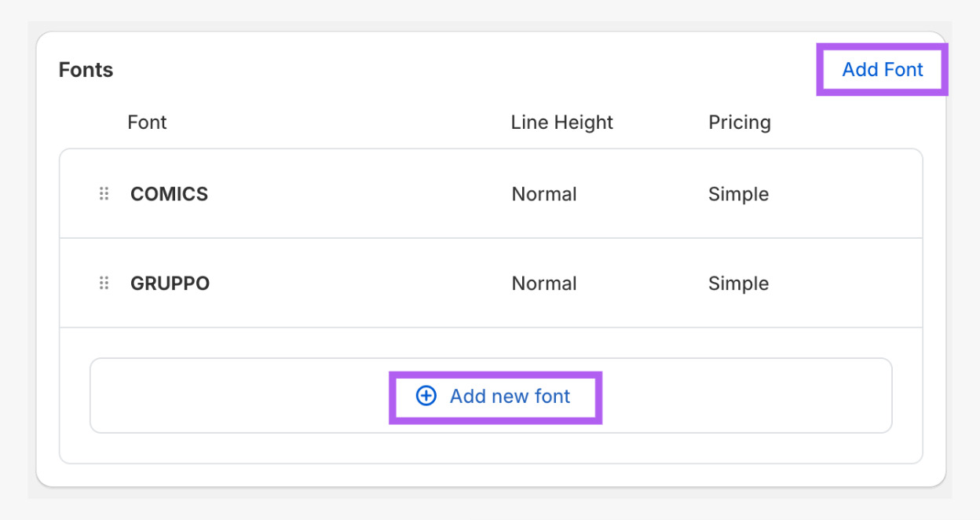
Task: Select the GRUPPO font name
Action: tap(170, 284)
